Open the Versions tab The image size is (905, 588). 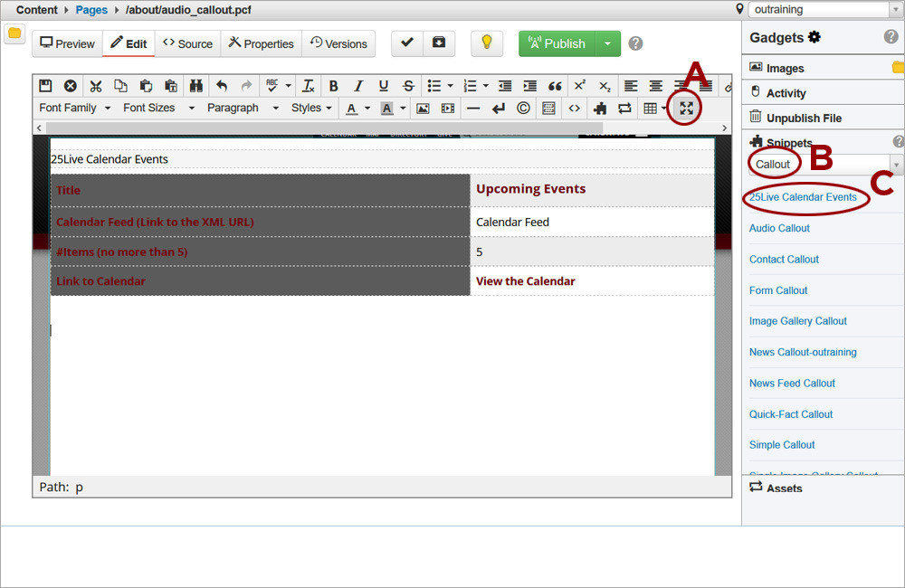[338, 43]
